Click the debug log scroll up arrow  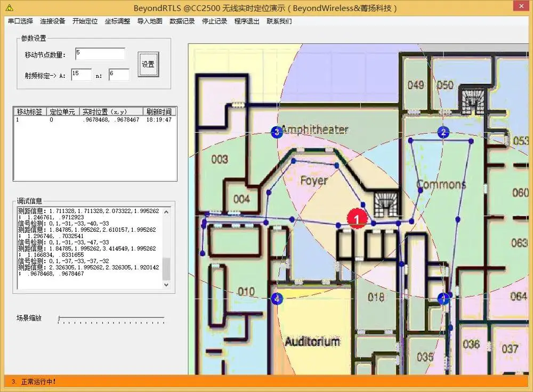coord(166,212)
